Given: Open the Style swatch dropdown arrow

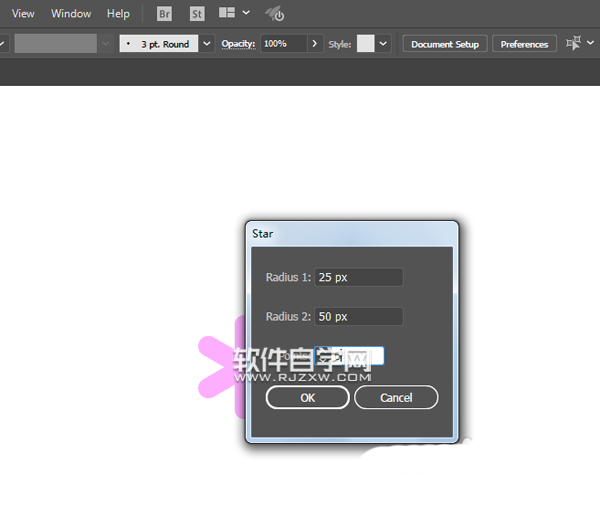Looking at the screenshot, I should [383, 44].
